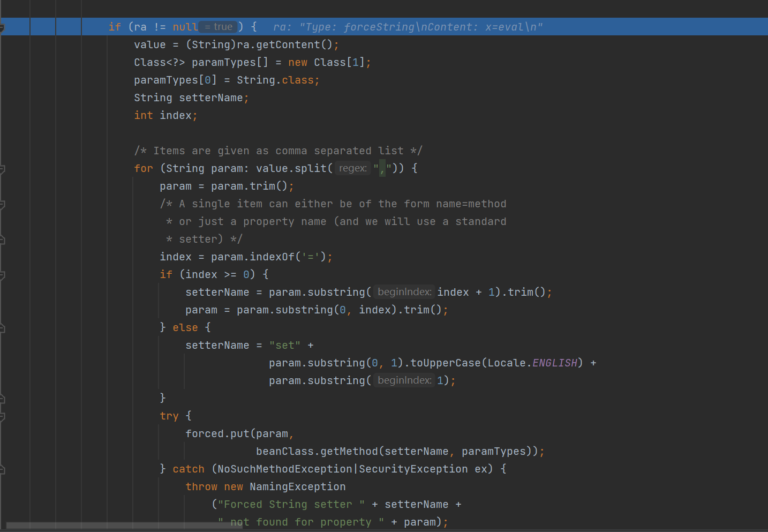Click 'param.substring(0, index).trim();'
Image resolution: width=768 pixels, height=532 pixels.
pos(342,310)
